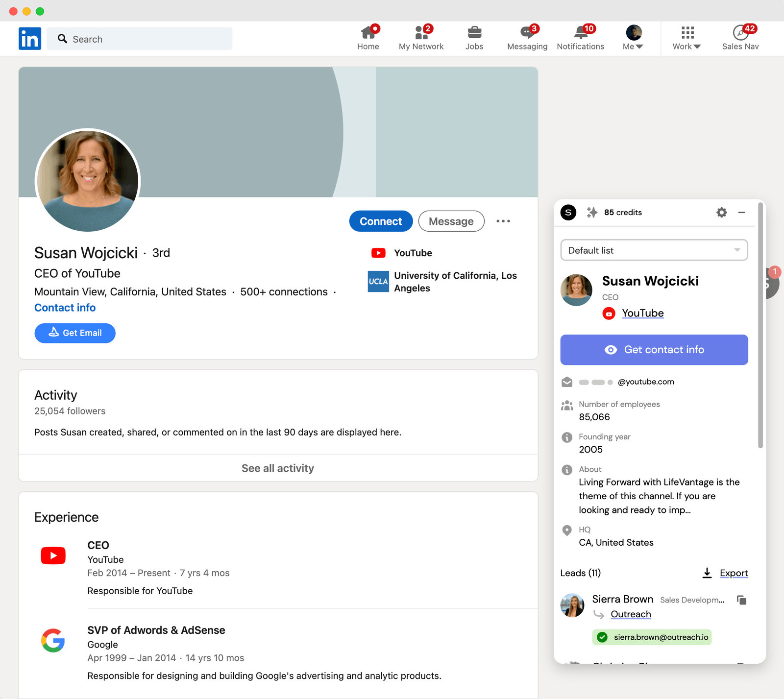The height and width of the screenshot is (699, 784).
Task: Open My Network icon
Action: tap(421, 32)
